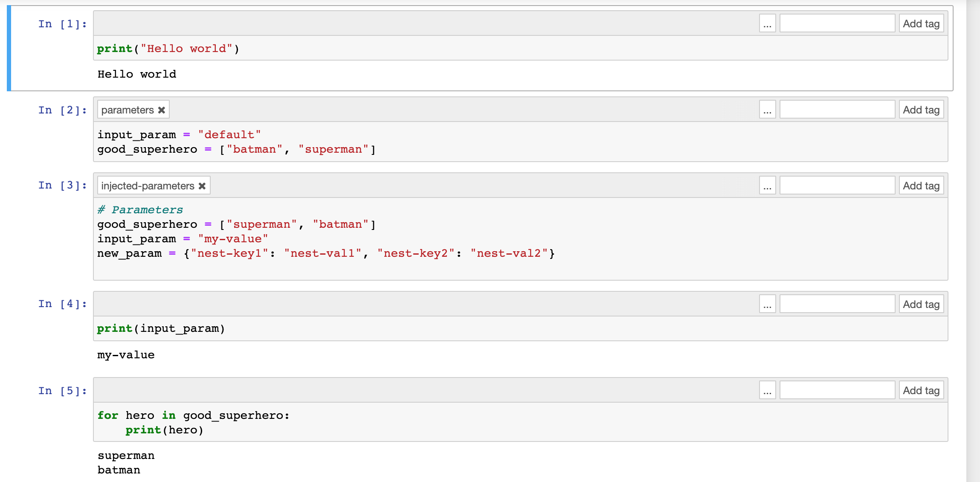Click Add tag on cell 4
This screenshot has width=980, height=482.
[x=921, y=304]
